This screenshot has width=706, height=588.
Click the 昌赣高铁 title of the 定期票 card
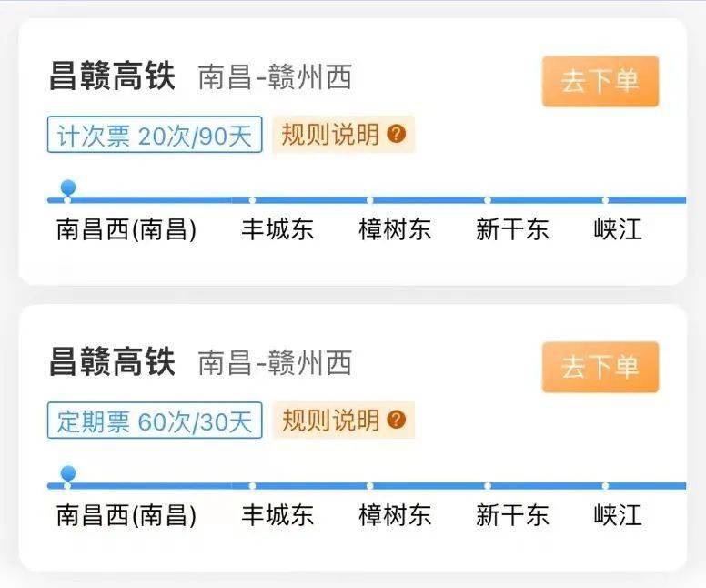[x=112, y=362]
